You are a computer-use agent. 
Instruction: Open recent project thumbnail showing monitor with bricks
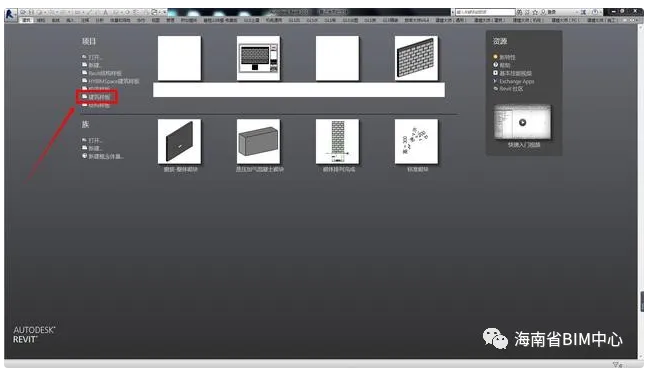click(x=258, y=58)
